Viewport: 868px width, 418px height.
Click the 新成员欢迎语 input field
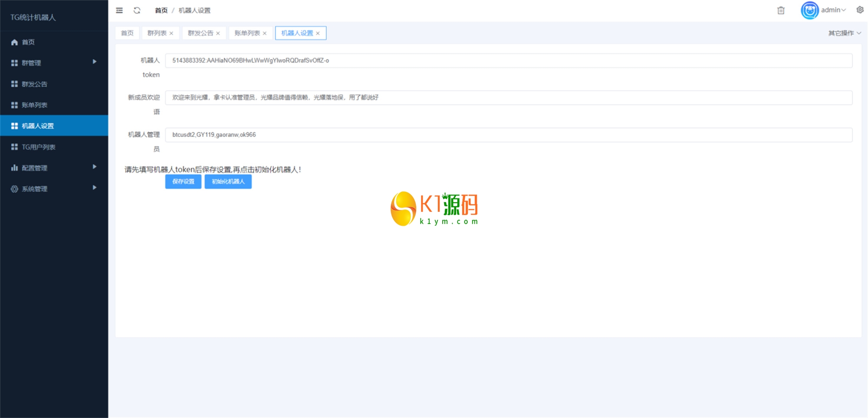pos(509,98)
